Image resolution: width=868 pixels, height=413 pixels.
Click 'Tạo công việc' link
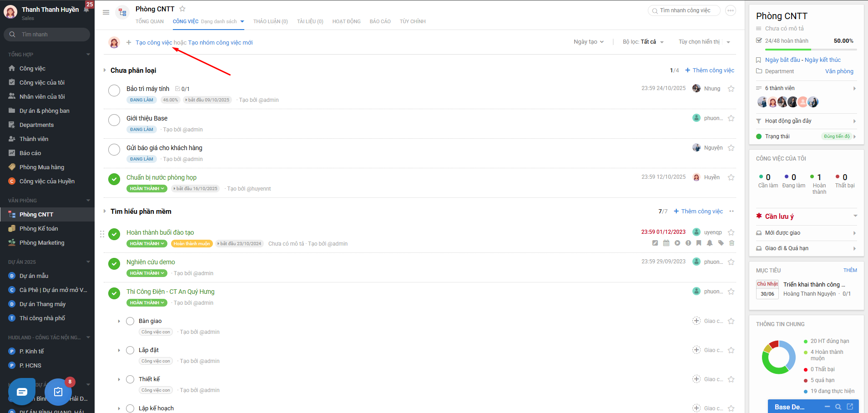coord(154,42)
